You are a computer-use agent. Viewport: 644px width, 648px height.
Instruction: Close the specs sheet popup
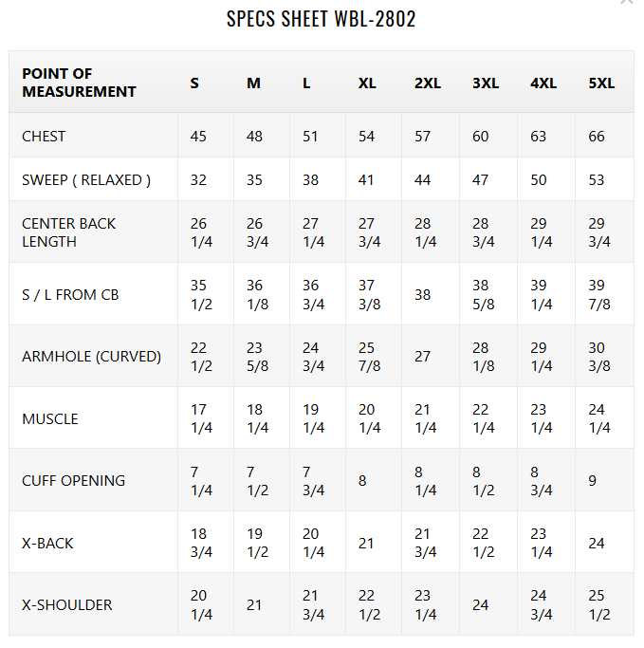pos(627,3)
